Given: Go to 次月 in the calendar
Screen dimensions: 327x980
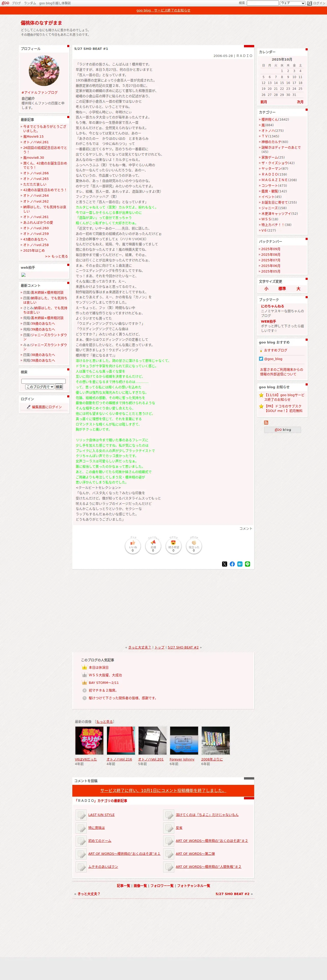Looking at the screenshot, I should coord(300,102).
